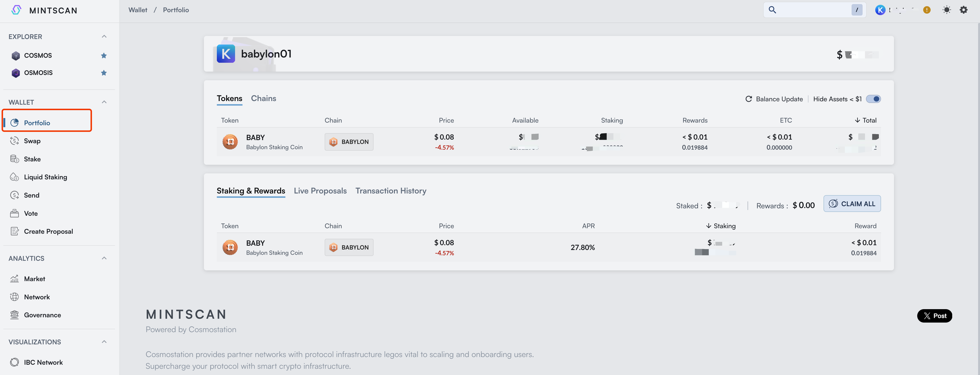This screenshot has height=375, width=980.
Task: Select the Send icon
Action: [x=14, y=195]
